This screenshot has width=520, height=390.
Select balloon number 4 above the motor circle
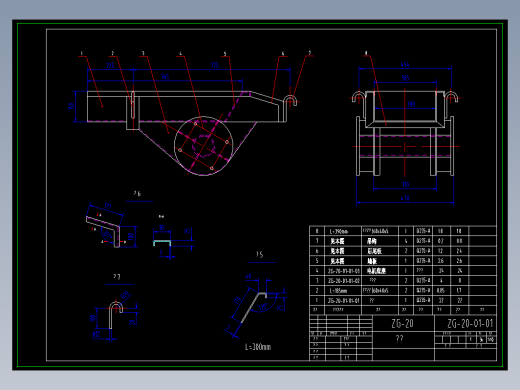(x=180, y=53)
